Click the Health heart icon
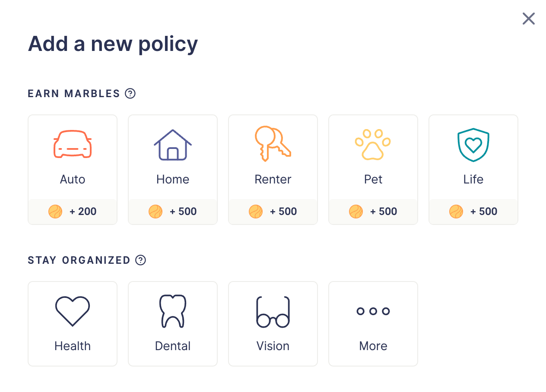546x392 pixels. 73,311
